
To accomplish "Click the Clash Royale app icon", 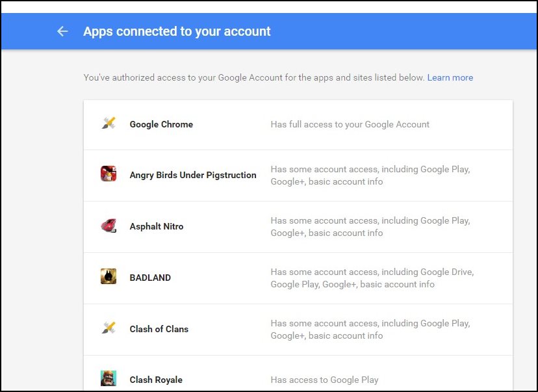I will point(109,378).
